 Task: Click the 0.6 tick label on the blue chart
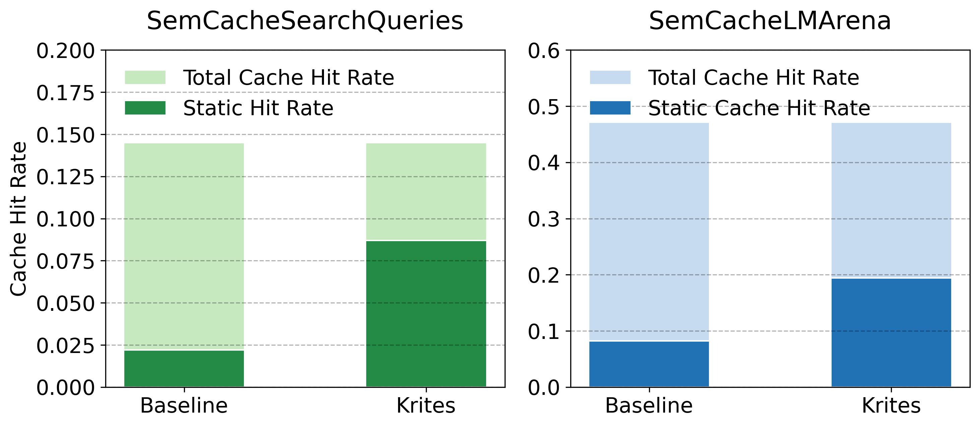544,51
